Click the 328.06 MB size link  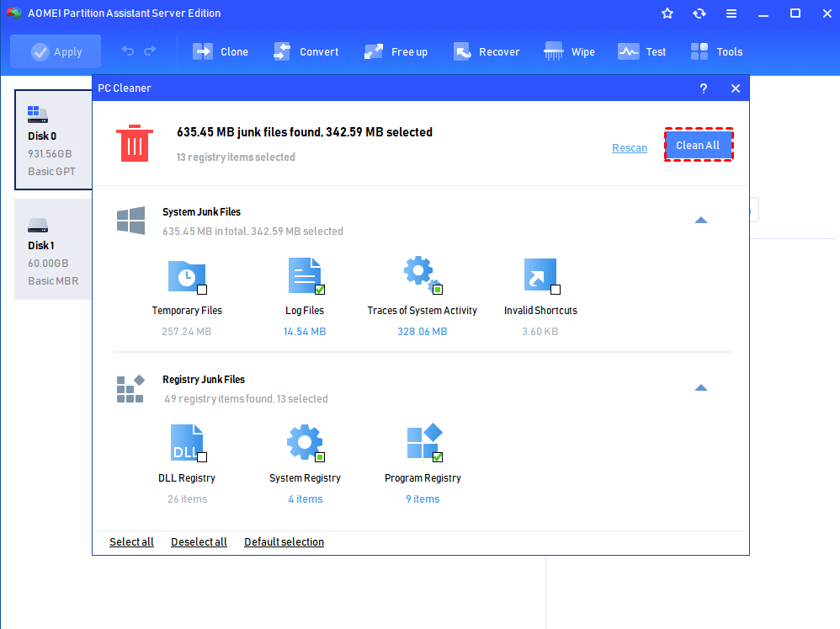point(423,332)
